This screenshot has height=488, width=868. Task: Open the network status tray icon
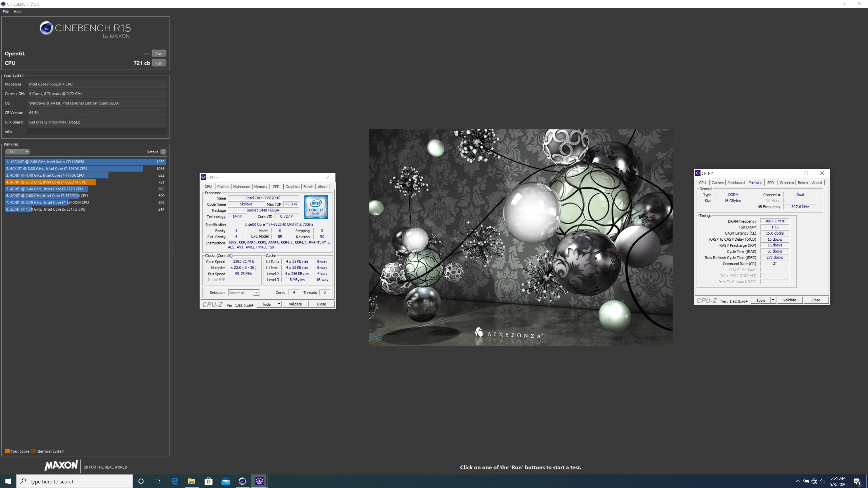(814, 481)
